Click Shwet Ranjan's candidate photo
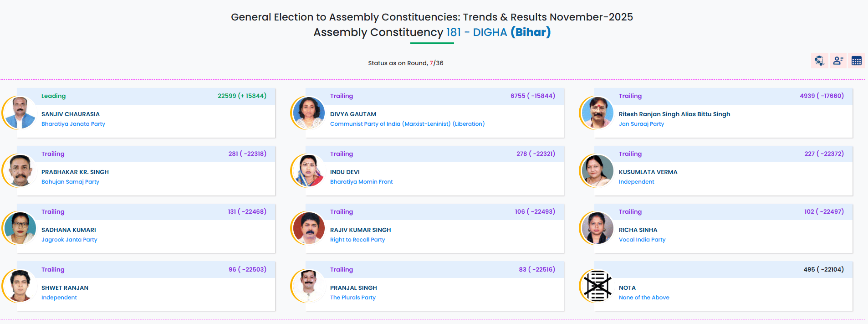 pos(20,286)
